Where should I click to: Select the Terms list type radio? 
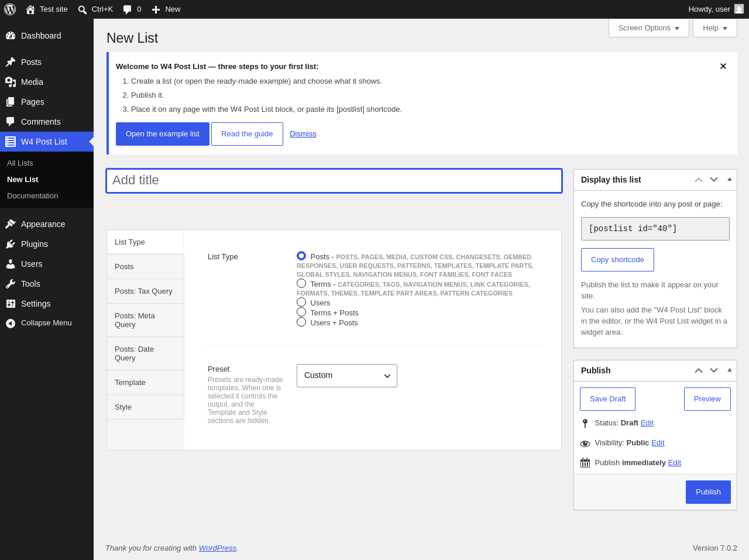click(301, 283)
